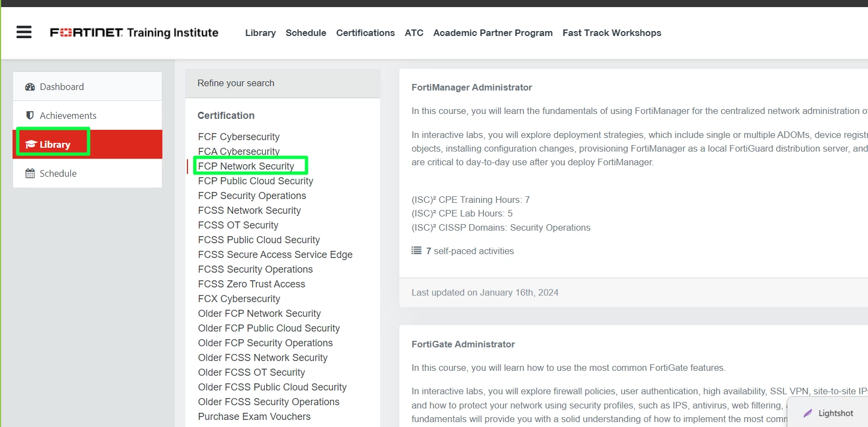Viewport: 868px width, 427px height.
Task: Select the FCP Network Security filter
Action: [x=246, y=166]
